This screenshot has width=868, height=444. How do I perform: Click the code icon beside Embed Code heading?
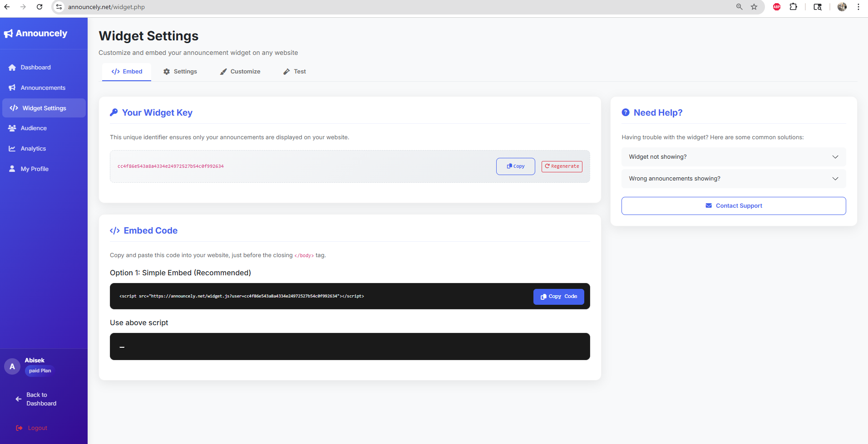tap(115, 231)
